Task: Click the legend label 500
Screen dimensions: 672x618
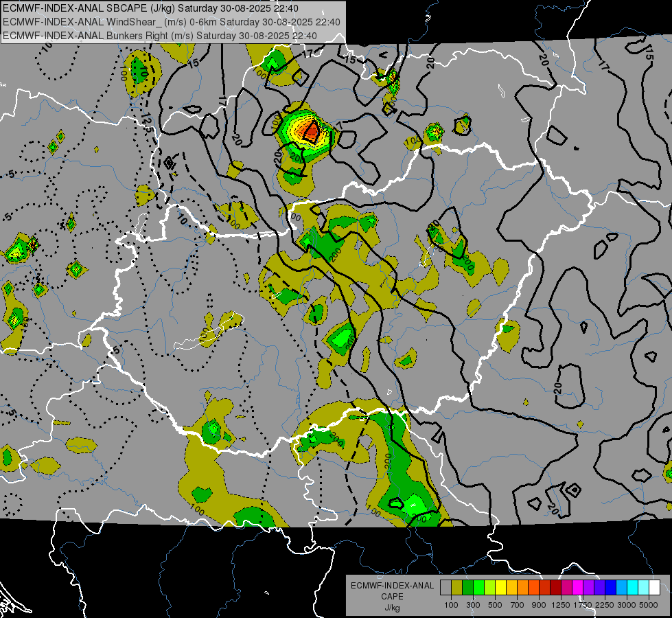Action: 495,605
